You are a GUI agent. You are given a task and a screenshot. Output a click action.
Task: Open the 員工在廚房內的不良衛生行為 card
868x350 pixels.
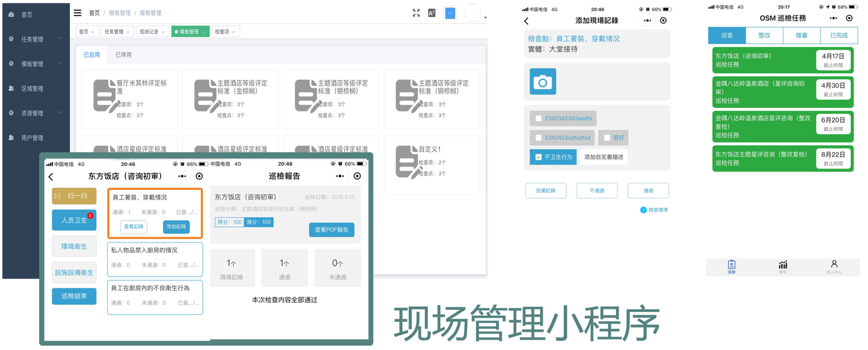pos(155,297)
